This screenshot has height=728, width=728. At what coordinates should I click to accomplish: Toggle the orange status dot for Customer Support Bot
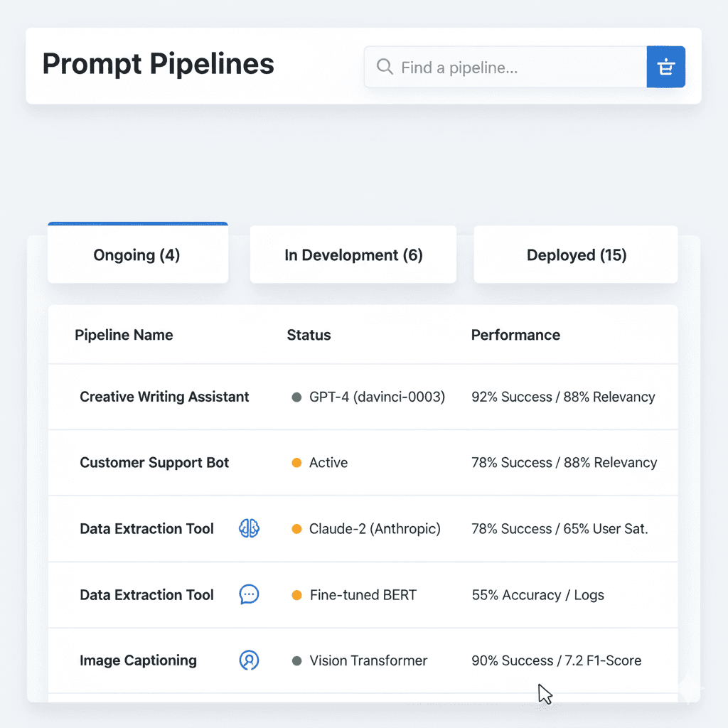(x=296, y=462)
